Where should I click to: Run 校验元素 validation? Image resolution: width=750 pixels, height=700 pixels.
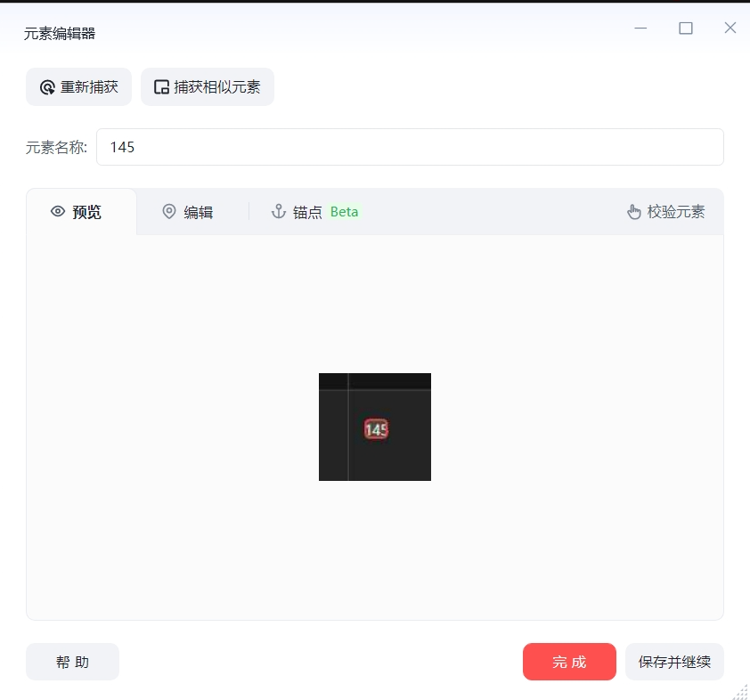[x=666, y=212]
